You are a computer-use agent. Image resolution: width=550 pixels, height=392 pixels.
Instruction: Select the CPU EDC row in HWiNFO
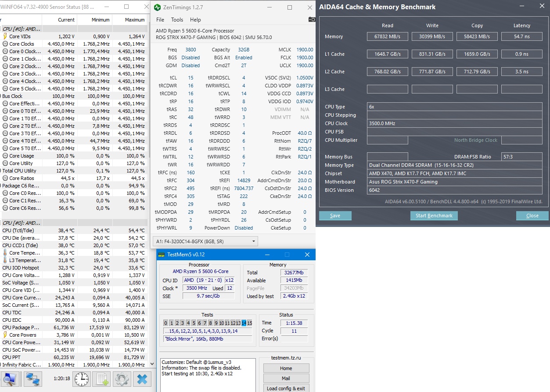(x=73, y=320)
